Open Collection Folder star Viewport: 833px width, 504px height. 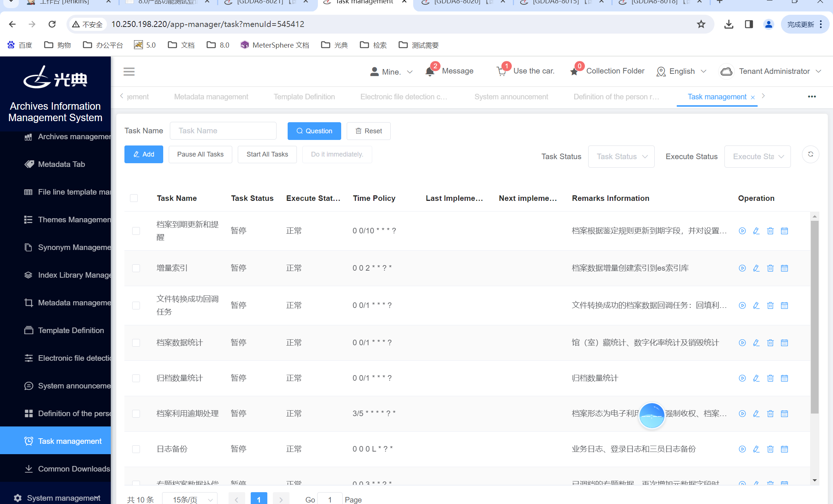[574, 71]
